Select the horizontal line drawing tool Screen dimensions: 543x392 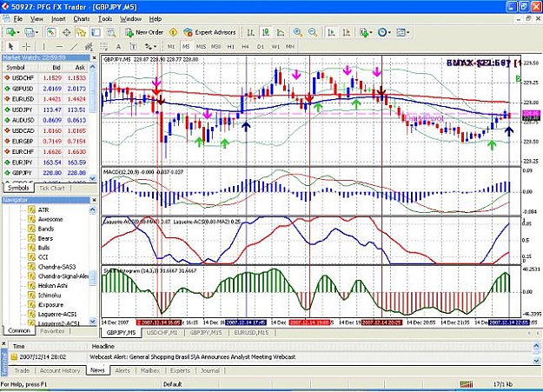[60, 46]
